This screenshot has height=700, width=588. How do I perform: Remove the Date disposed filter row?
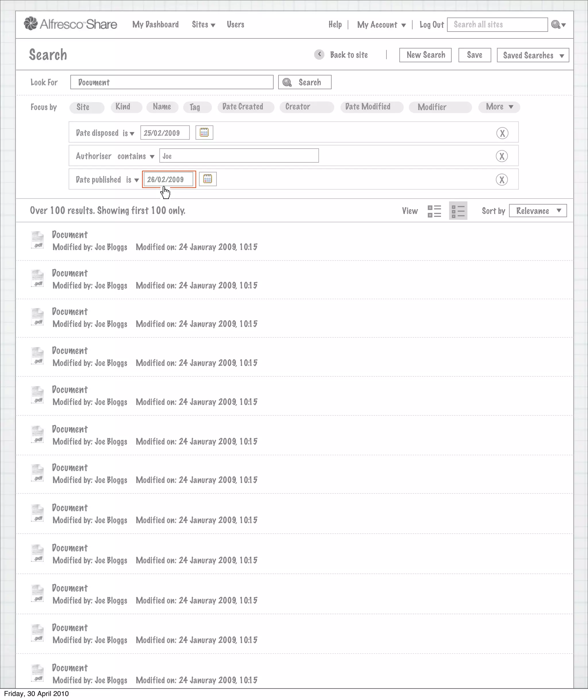502,133
